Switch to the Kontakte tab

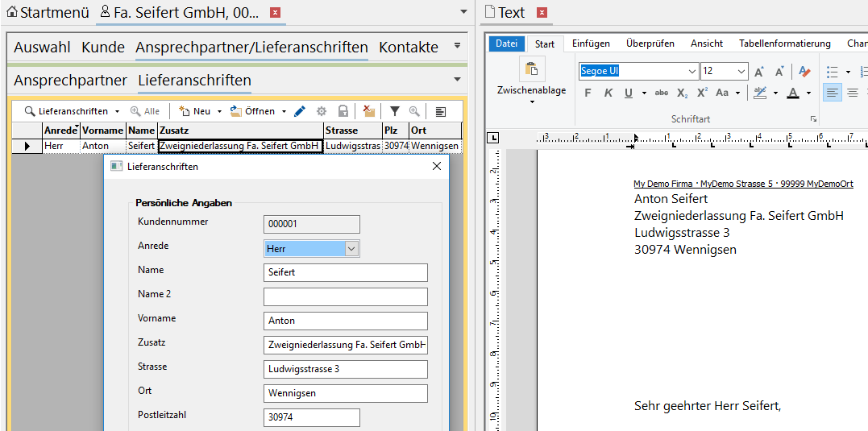(409, 48)
